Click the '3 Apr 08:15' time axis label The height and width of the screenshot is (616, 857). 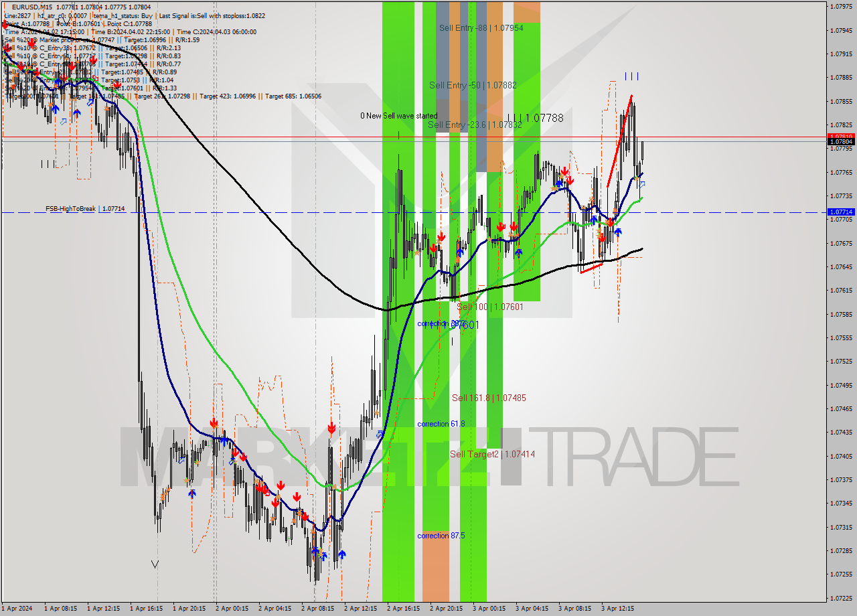(575, 609)
